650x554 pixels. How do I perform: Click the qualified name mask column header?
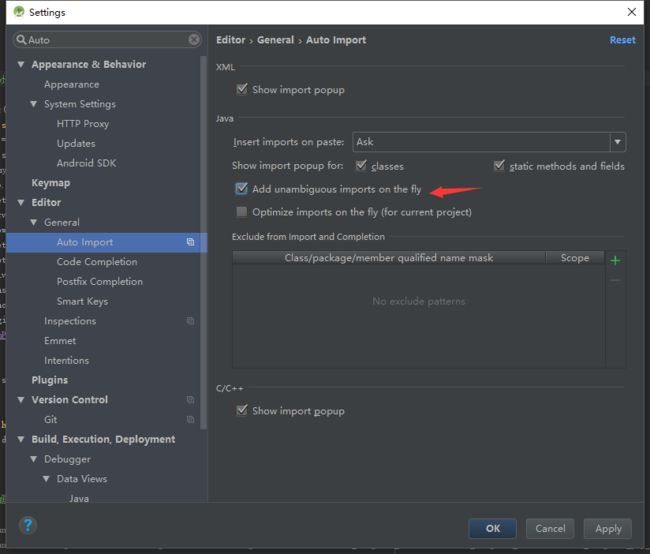point(389,258)
